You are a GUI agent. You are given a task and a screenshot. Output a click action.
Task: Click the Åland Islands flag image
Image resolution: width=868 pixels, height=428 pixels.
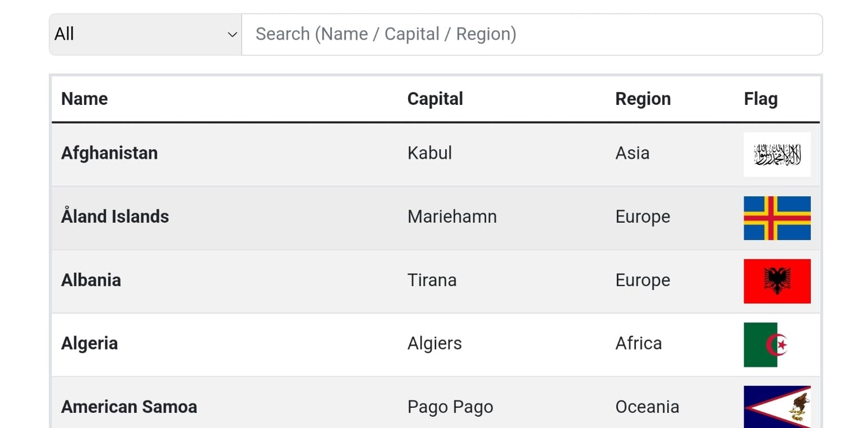click(777, 218)
